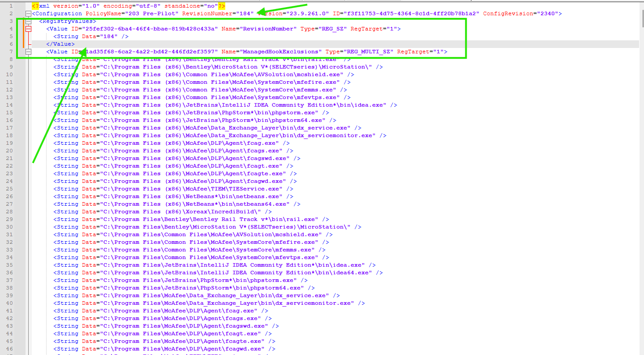Screen dimensions: 644x355
Task: Click line 41 fcag.exe path
Action: [x=179, y=311]
